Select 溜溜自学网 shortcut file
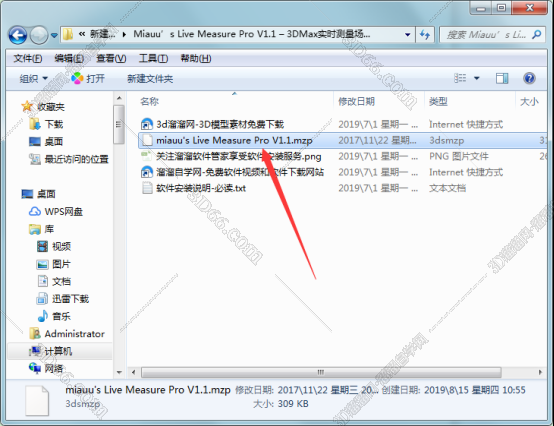Image resolution: width=554 pixels, height=426 pixels. (240, 172)
